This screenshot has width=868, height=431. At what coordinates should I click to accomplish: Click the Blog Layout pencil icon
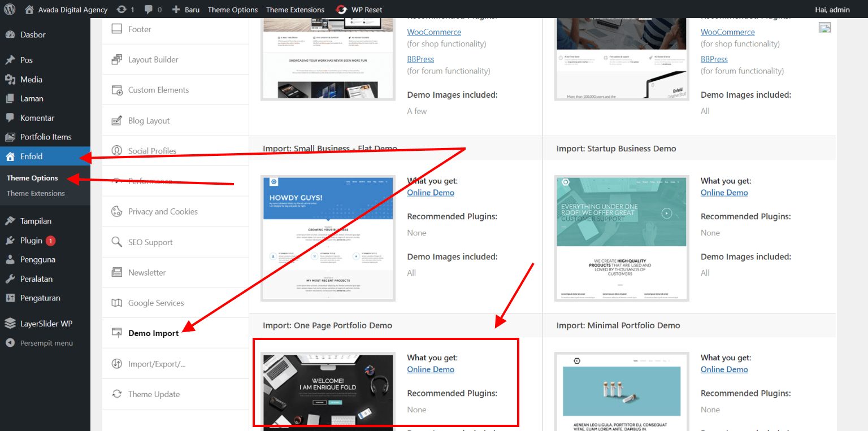coord(117,120)
